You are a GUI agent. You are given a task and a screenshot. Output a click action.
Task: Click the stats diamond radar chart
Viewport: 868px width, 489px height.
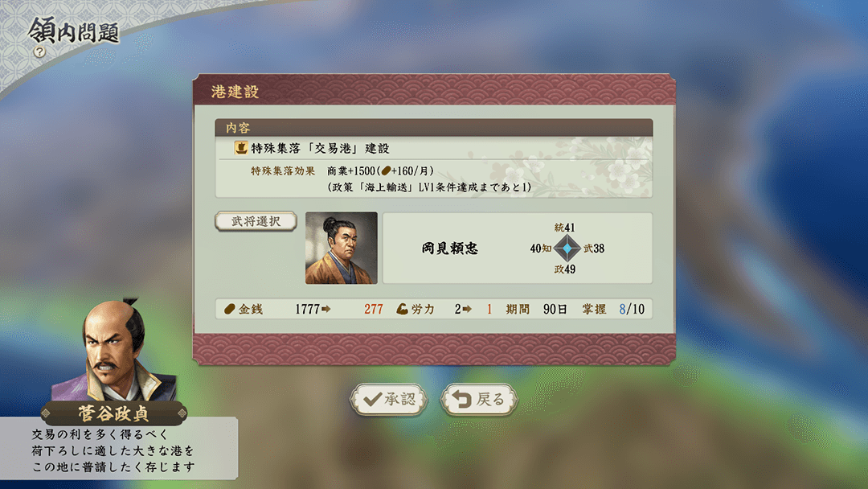[567, 248]
